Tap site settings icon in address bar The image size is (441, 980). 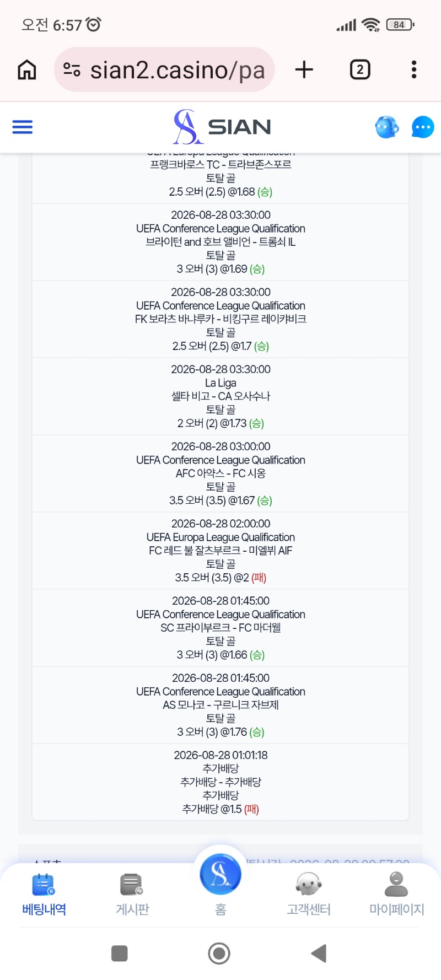pyautogui.click(x=72, y=69)
